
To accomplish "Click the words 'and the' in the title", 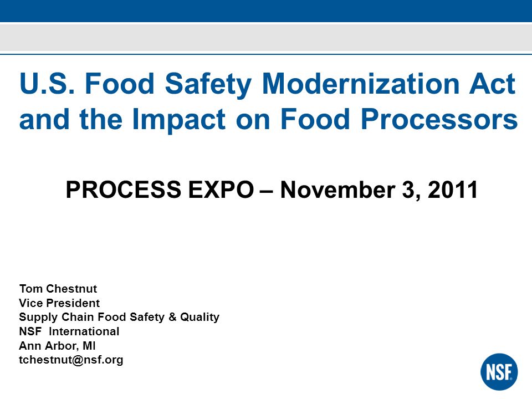I will pos(71,119).
